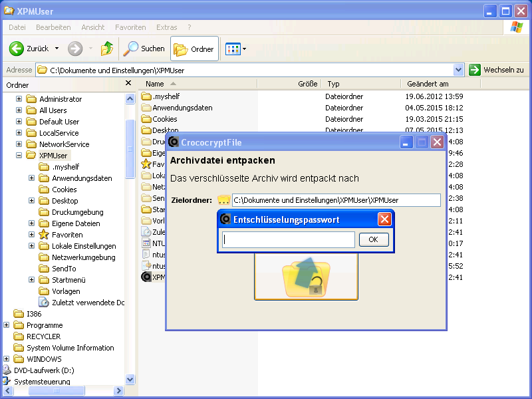Sort files by the Name column

click(198, 84)
